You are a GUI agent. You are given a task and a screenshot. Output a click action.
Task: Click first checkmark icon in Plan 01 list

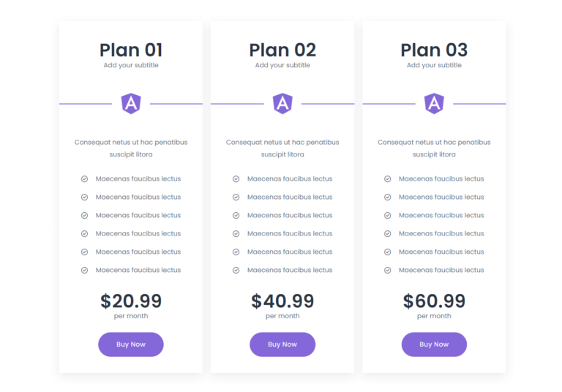84,178
